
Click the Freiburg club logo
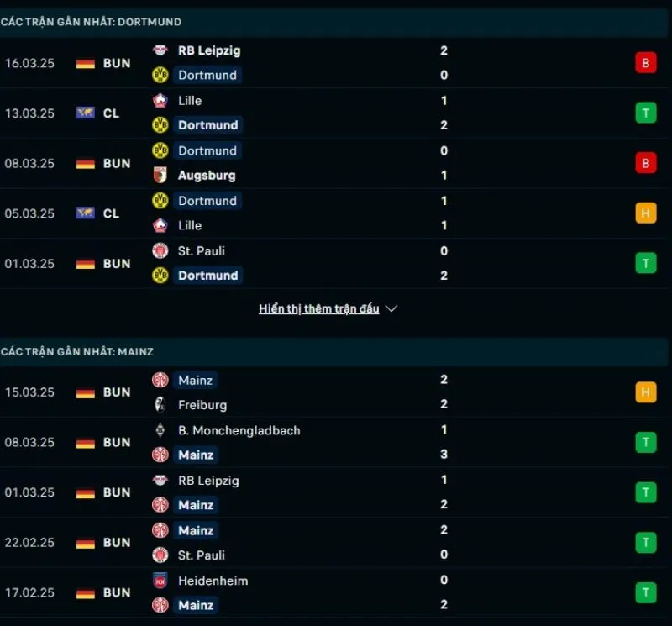click(159, 404)
